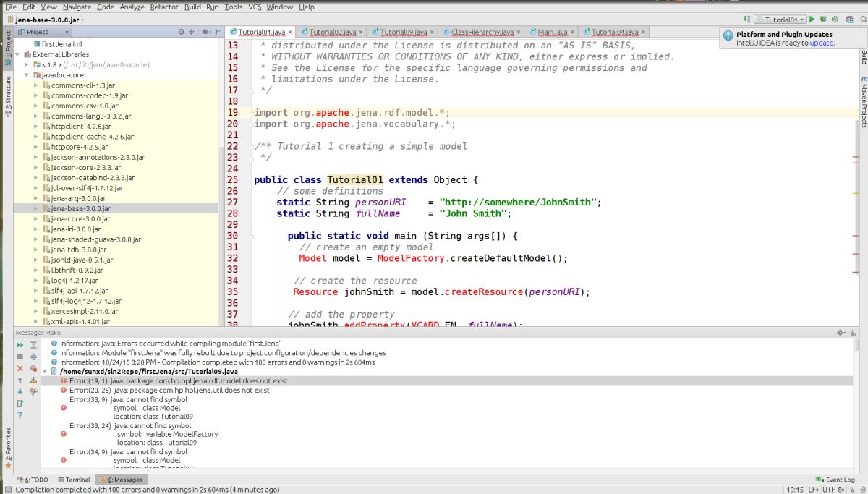
Task: Go to next message arrow
Action: click(x=20, y=391)
